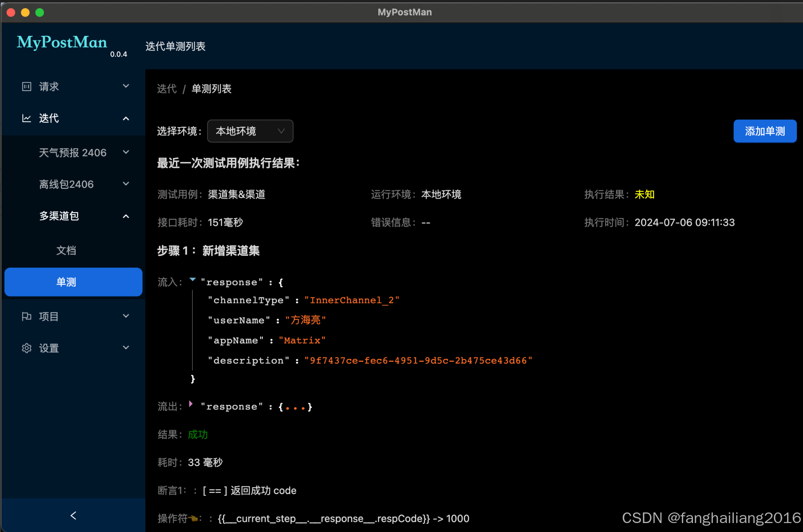Expand the 离线包2406 section

pyautogui.click(x=126, y=184)
